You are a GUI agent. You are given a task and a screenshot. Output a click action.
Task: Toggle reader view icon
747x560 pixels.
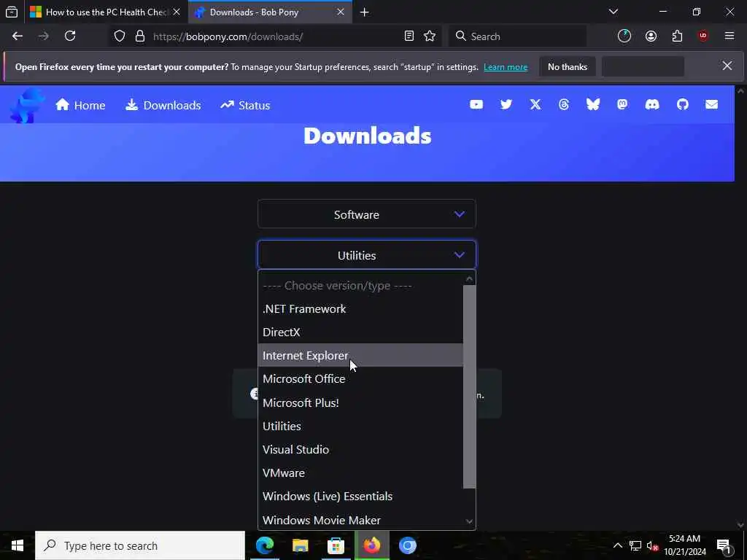pos(409,36)
